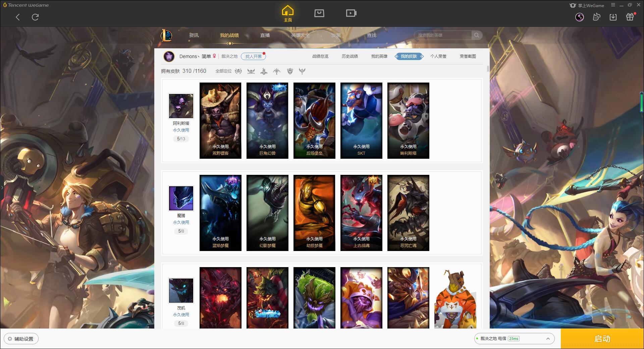Image resolution: width=644 pixels, height=349 pixels.
Task: Open the 主页 home icon
Action: coord(287,14)
